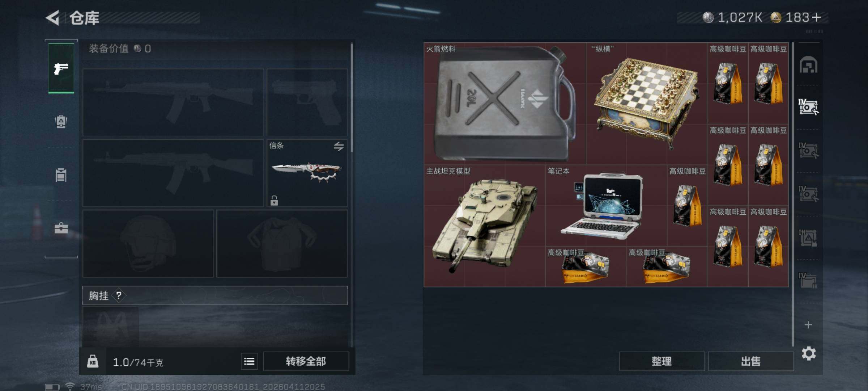Select the main stash arch icon
Screen dimensions: 868x391
808,65
